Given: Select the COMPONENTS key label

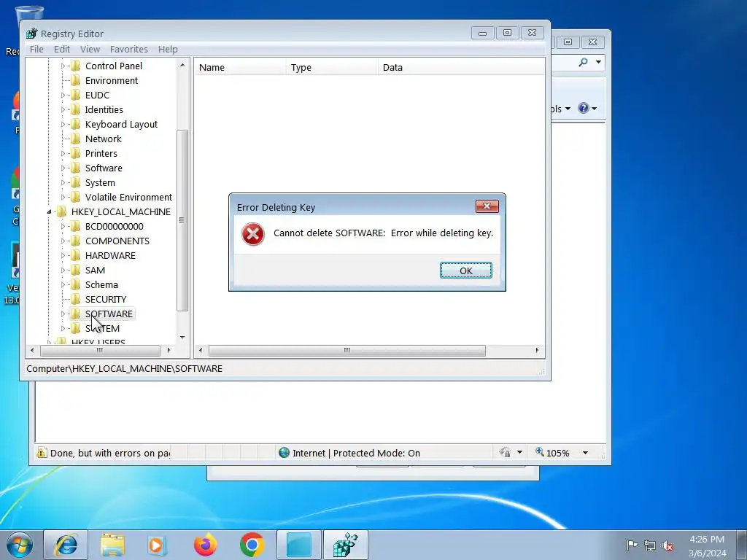Looking at the screenshot, I should pos(117,241).
